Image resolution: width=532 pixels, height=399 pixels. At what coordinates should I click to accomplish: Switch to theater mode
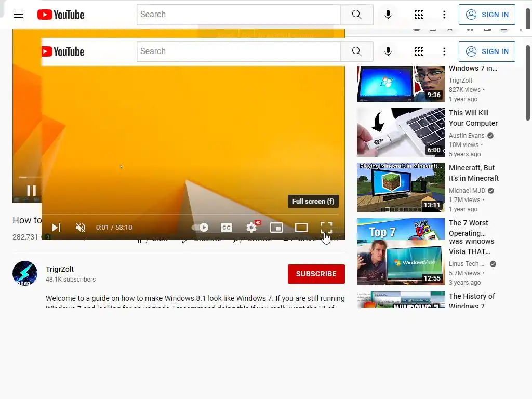coord(301,228)
